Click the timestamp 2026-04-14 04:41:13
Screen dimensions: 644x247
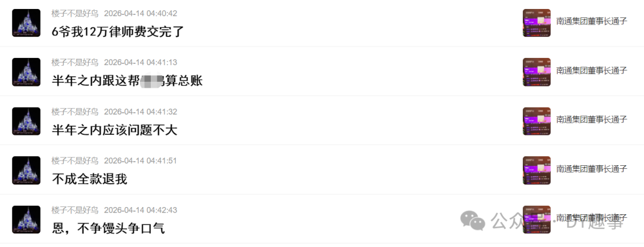[x=141, y=63]
